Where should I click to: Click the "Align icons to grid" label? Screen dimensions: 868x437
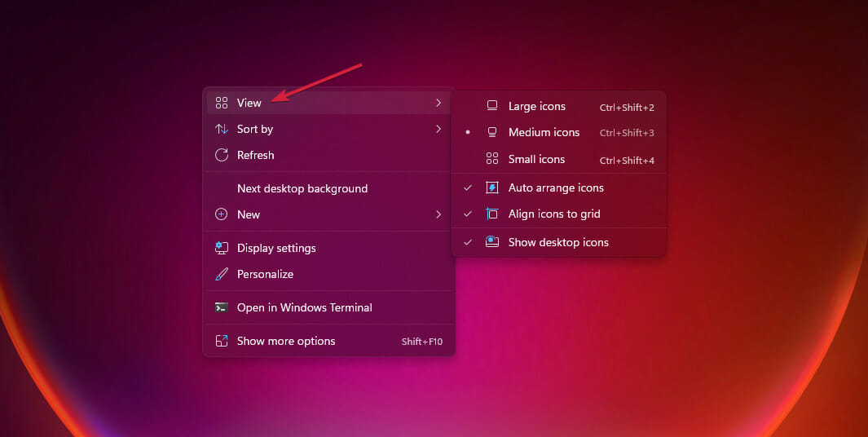click(554, 214)
